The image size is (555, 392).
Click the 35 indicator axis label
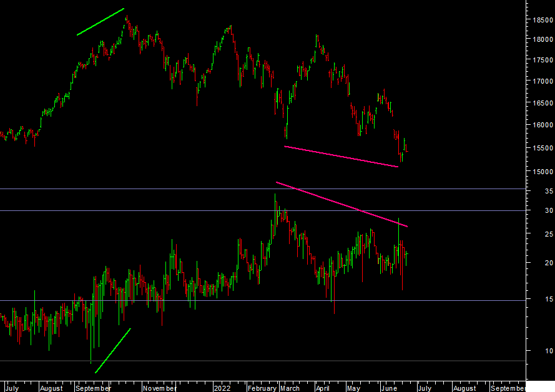click(x=549, y=191)
